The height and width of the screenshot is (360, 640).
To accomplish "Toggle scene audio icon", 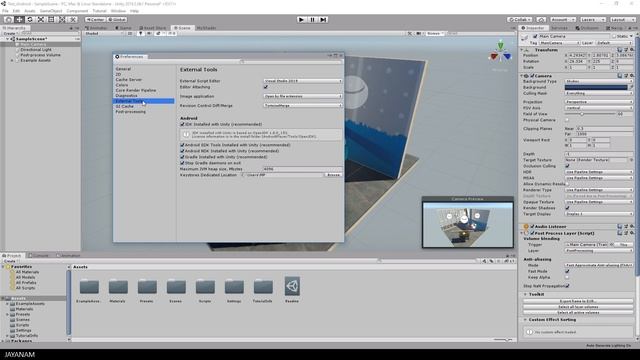I will click(x=149, y=33).
